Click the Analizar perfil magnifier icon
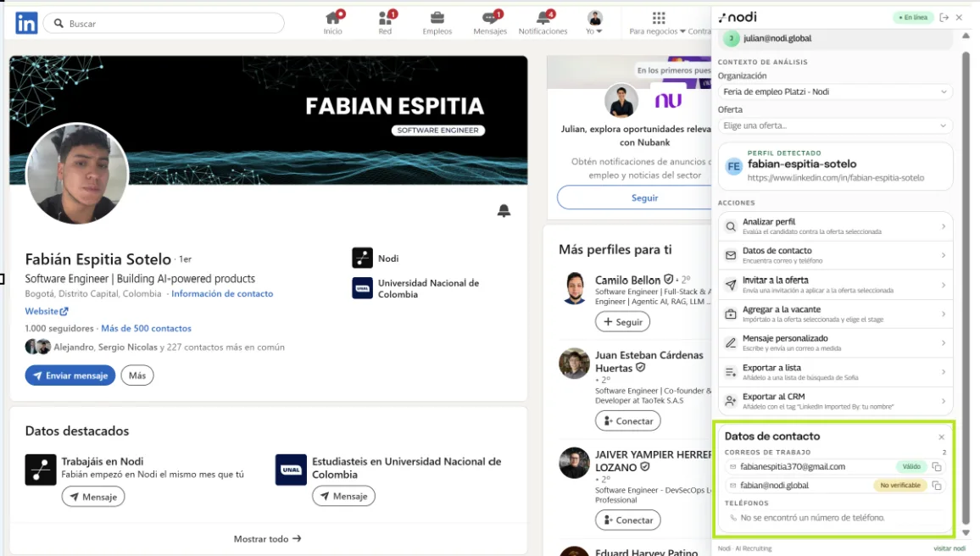The image size is (980, 556). (731, 226)
